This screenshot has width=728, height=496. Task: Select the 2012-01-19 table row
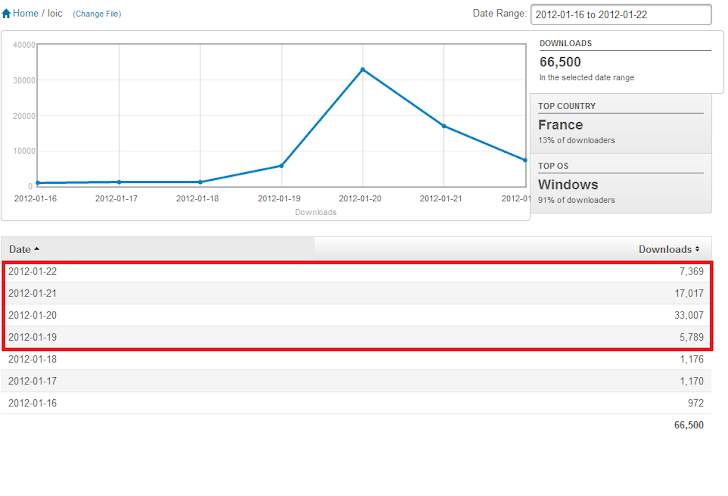(357, 338)
